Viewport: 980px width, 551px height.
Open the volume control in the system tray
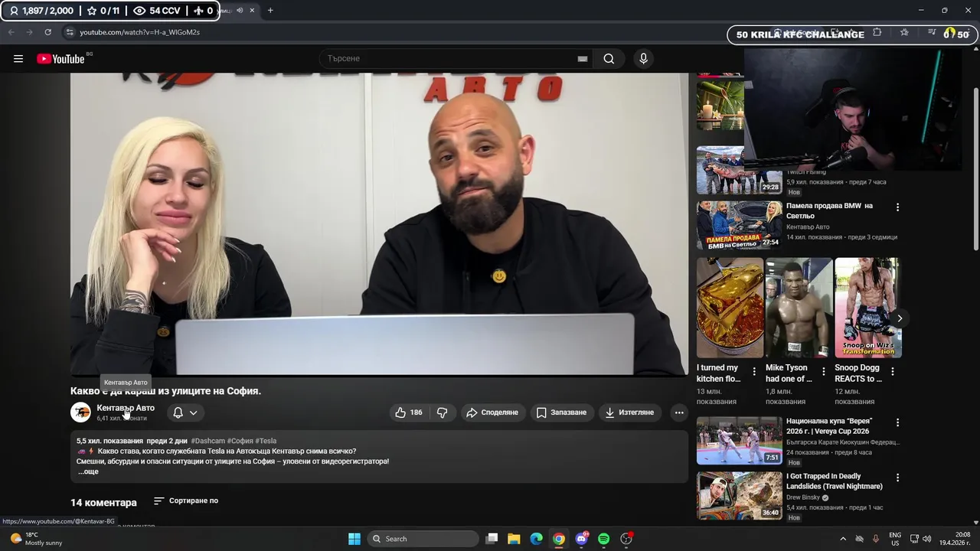point(926,539)
